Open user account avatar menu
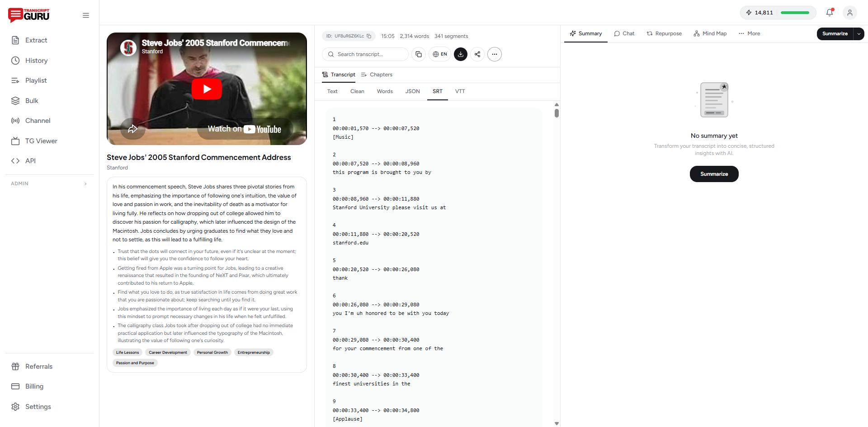 point(850,13)
